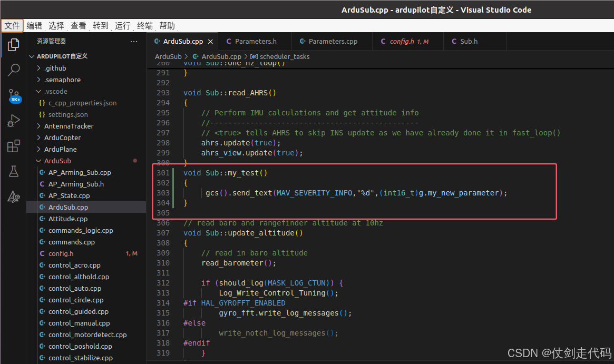
Task: Open the Search view
Action: [x=13, y=70]
